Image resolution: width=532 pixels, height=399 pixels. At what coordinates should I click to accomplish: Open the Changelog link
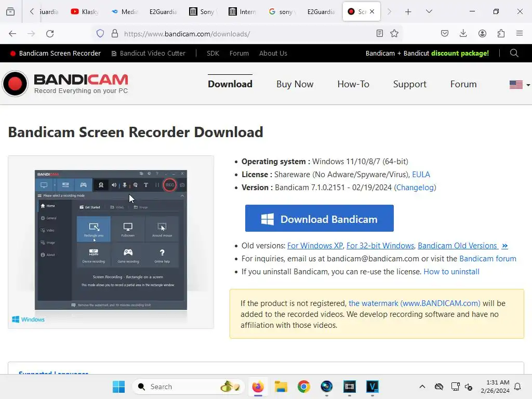pyautogui.click(x=415, y=187)
